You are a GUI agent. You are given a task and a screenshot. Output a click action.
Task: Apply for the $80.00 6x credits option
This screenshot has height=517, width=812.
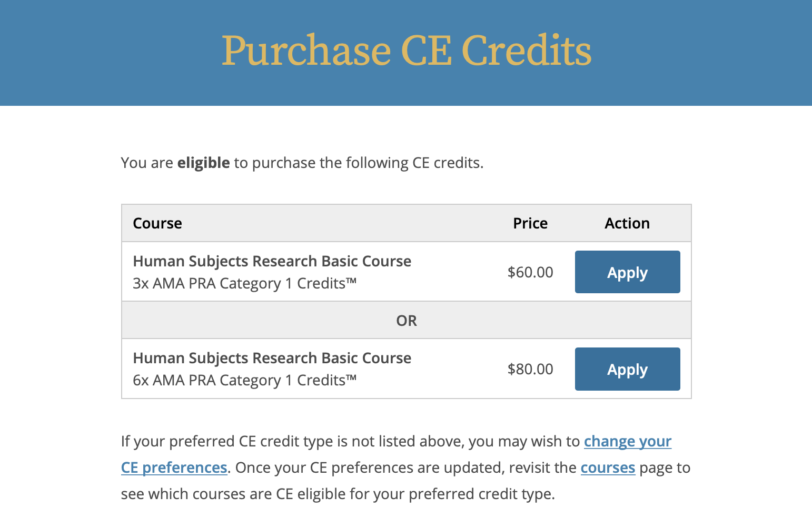[627, 369]
